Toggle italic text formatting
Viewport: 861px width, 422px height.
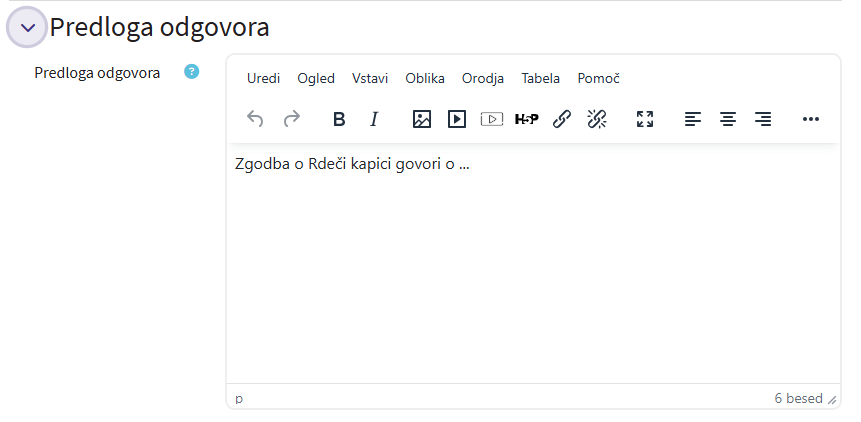374,119
